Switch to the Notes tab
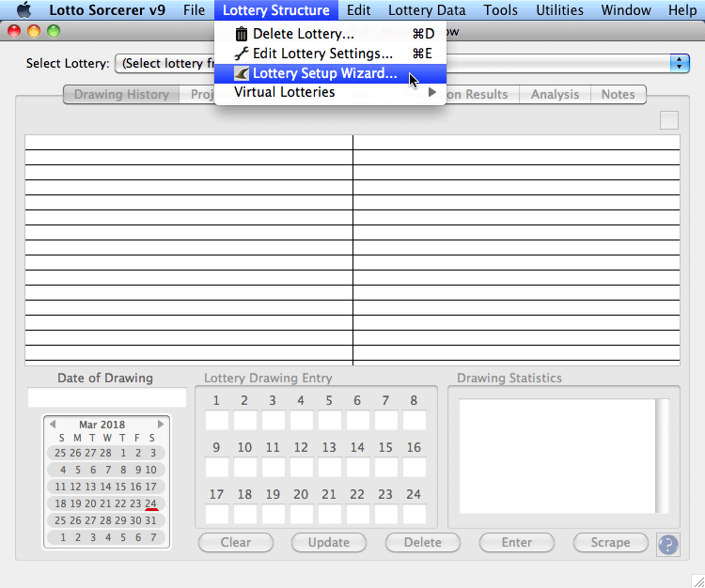This screenshot has width=705, height=588. 619,94
